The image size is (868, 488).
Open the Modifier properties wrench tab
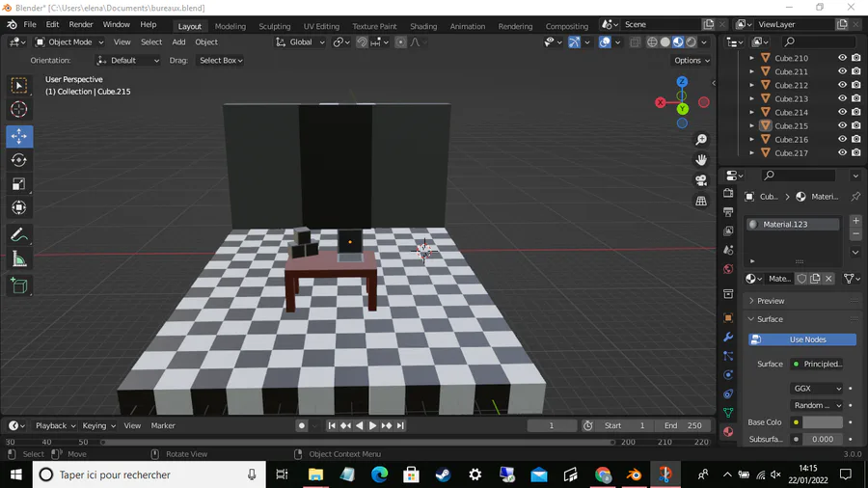click(728, 337)
